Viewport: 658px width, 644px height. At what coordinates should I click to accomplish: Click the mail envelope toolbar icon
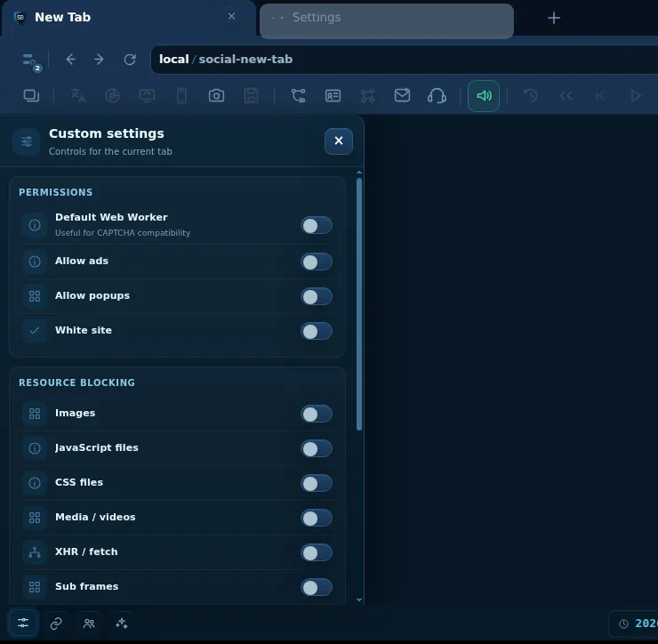coord(402,96)
